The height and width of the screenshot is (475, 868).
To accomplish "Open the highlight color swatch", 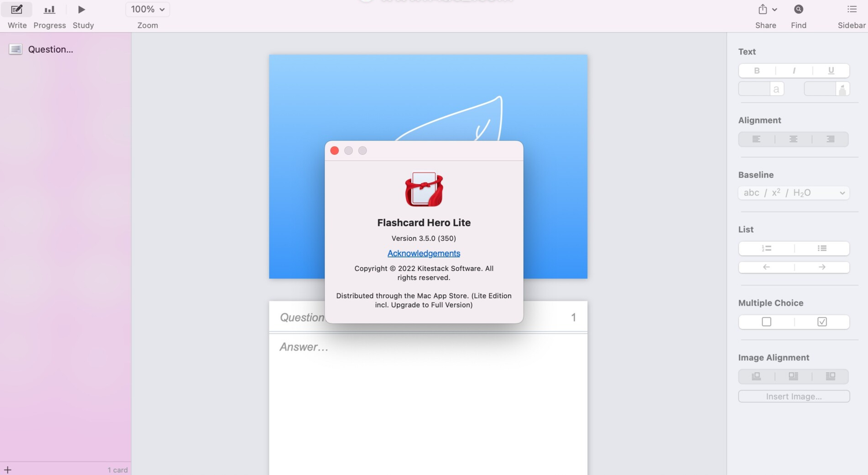I will pyautogui.click(x=820, y=89).
